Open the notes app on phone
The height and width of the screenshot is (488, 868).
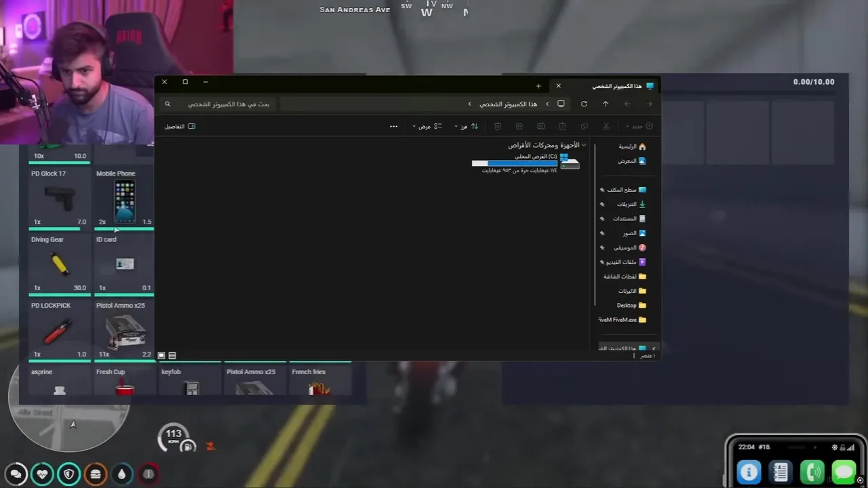781,472
